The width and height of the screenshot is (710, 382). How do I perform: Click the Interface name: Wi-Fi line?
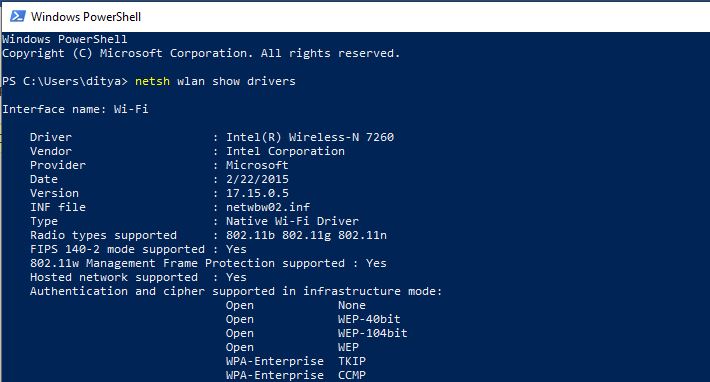[x=75, y=109]
